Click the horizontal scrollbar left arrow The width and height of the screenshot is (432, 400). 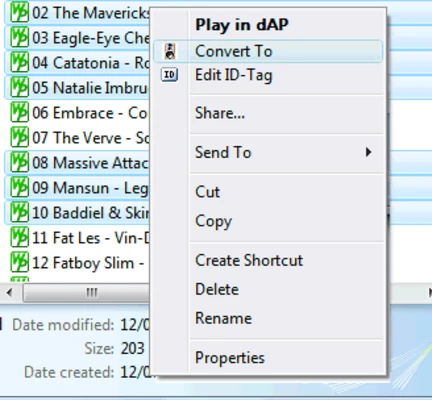9,293
